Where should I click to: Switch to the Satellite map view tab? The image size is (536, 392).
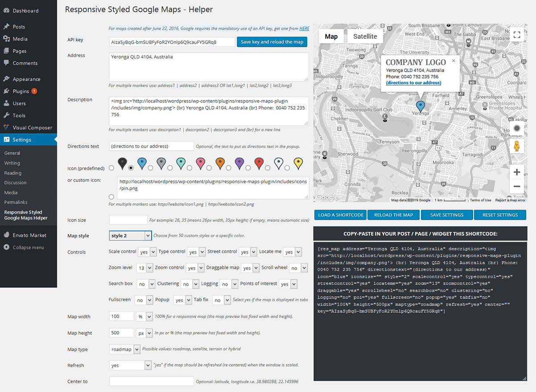(x=365, y=36)
